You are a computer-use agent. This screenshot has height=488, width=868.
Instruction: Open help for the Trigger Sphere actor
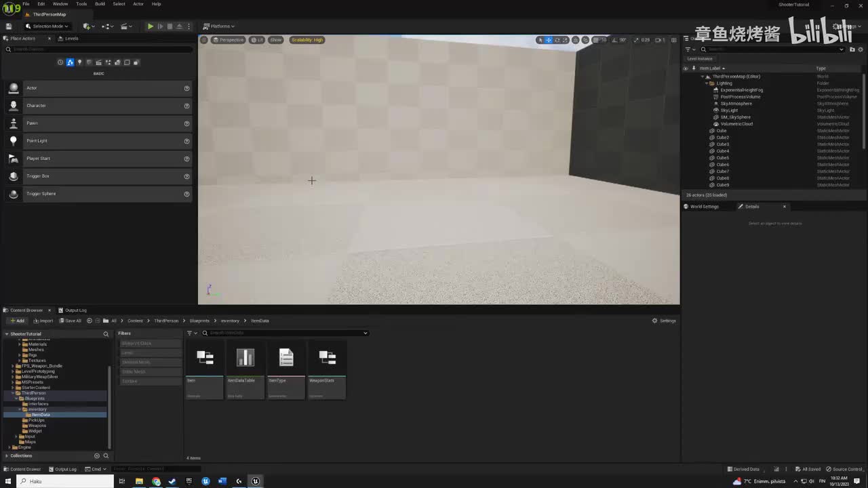[186, 194]
